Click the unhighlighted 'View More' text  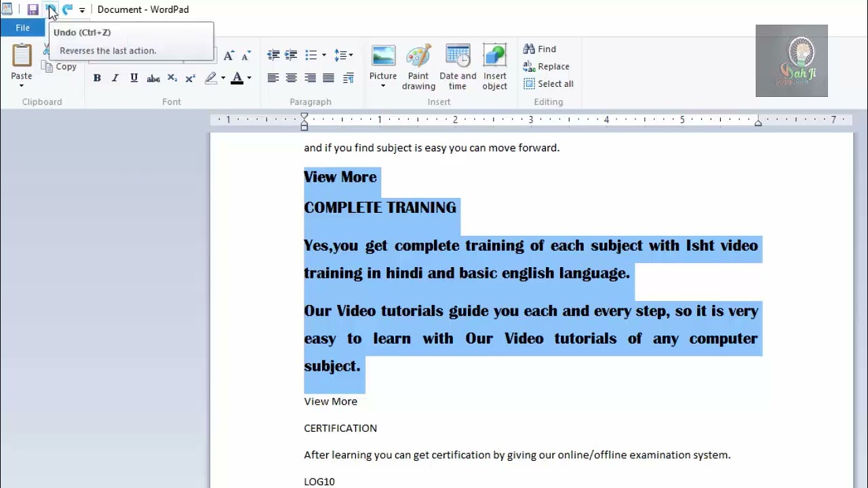coord(330,401)
